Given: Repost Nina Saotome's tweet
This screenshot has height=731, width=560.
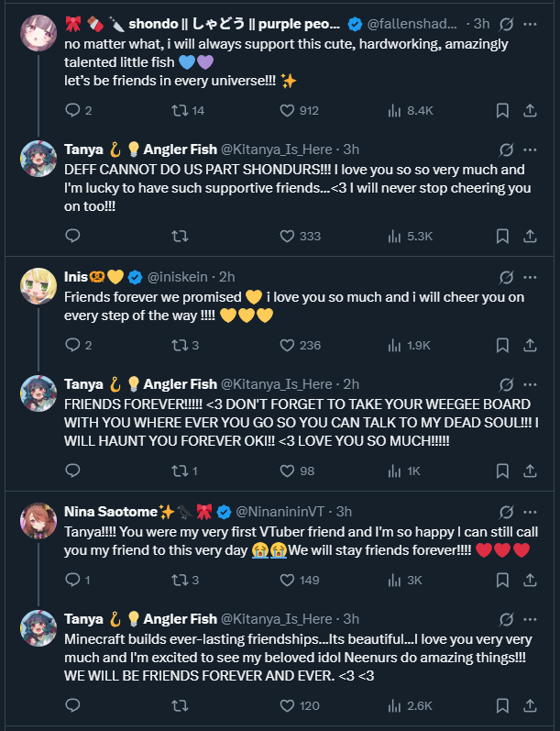Looking at the screenshot, I should [x=181, y=580].
